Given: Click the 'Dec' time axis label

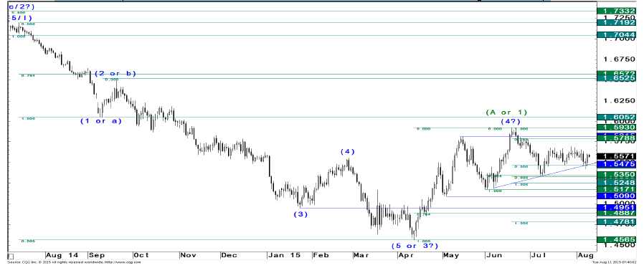Looking at the screenshot, I should (229, 255).
